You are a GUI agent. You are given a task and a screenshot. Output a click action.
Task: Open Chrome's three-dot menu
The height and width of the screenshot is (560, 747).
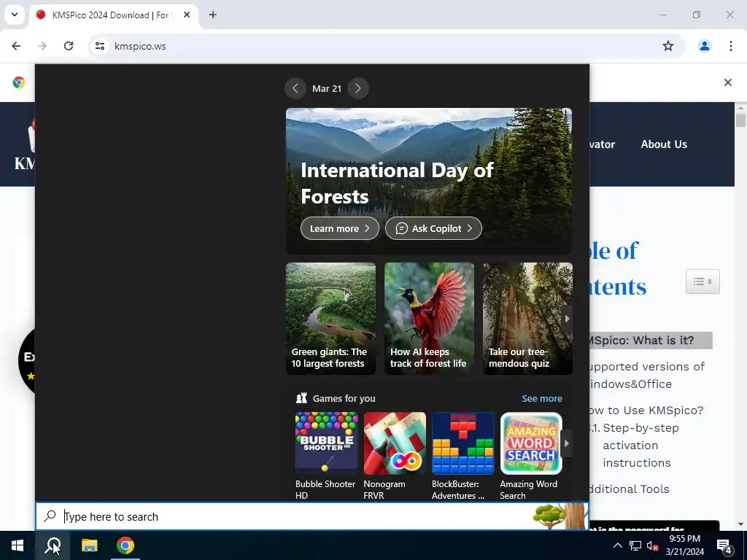[x=730, y=46]
